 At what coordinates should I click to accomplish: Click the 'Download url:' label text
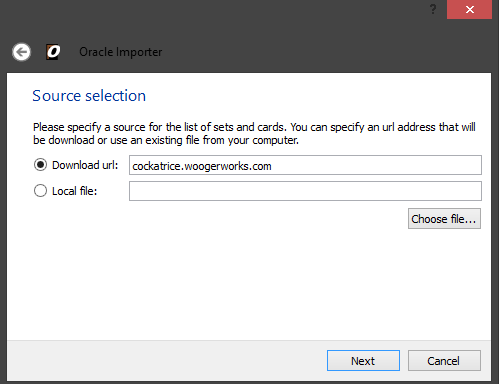pyautogui.click(x=85, y=165)
